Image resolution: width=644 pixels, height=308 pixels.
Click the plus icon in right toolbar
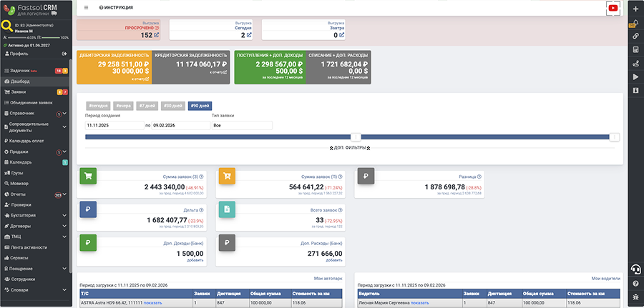coord(635,8)
